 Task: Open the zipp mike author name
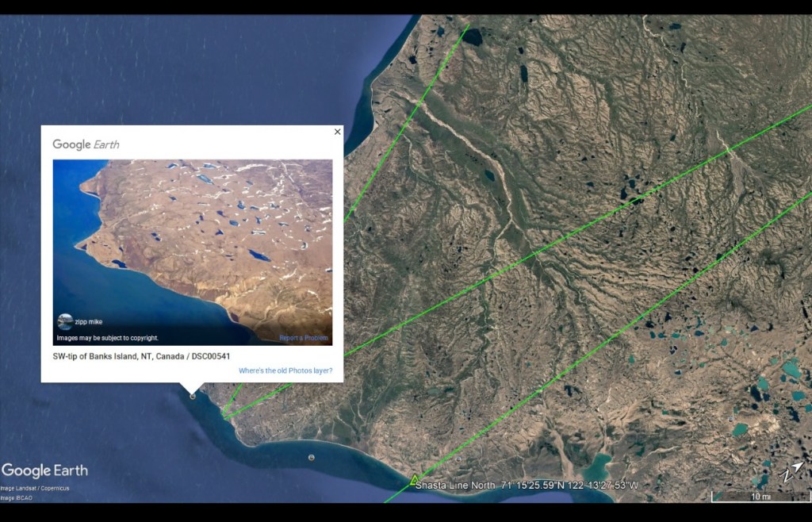89,322
